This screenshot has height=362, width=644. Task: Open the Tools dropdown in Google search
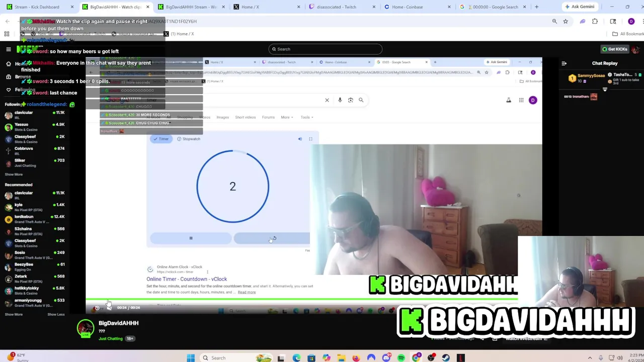pos(306,117)
